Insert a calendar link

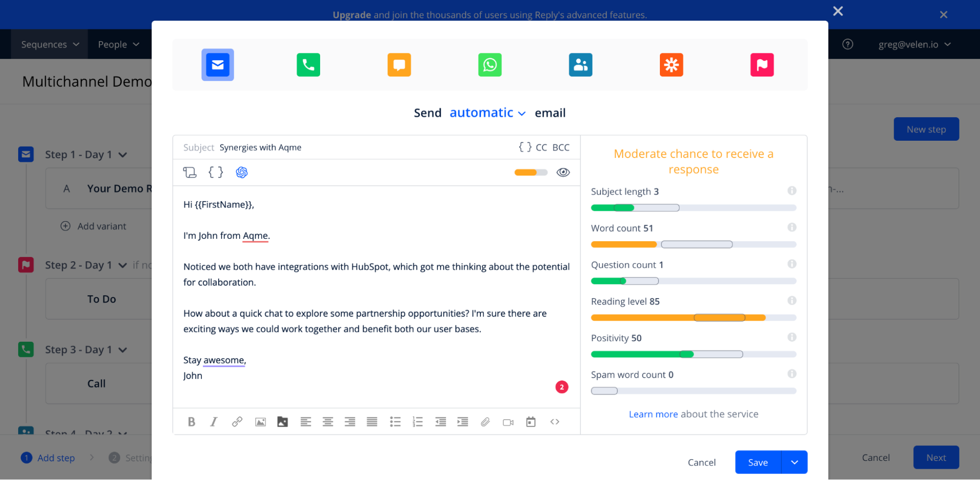[x=530, y=422]
